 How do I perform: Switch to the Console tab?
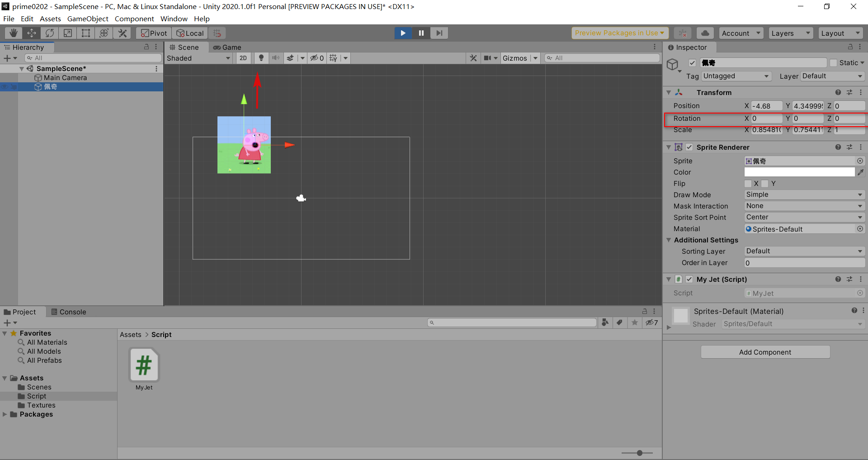click(x=68, y=312)
